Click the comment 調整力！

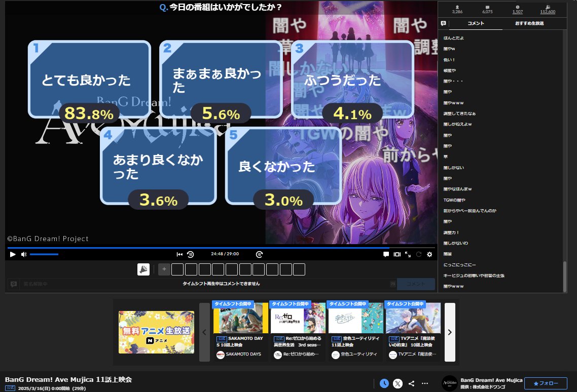point(451,232)
